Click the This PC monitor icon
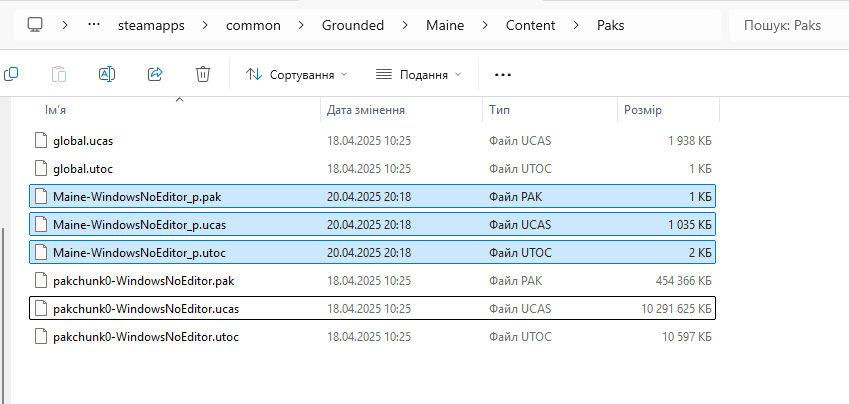This screenshot has width=849, height=404. coord(35,25)
